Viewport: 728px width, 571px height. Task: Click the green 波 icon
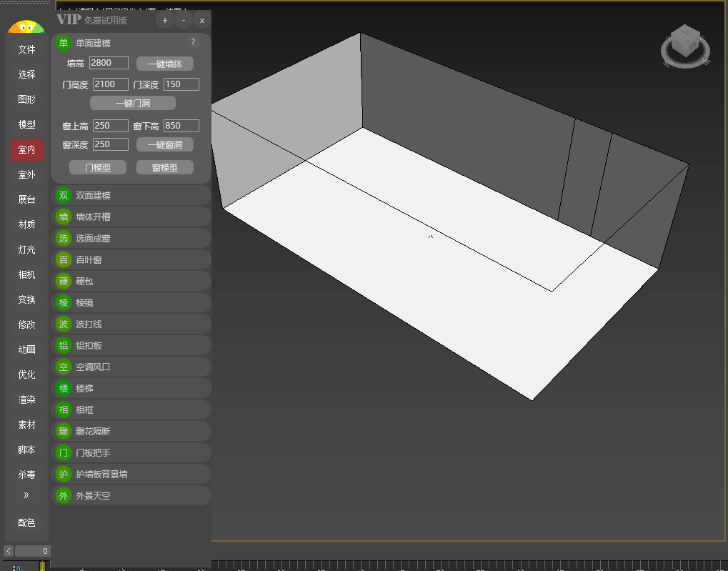click(x=63, y=324)
